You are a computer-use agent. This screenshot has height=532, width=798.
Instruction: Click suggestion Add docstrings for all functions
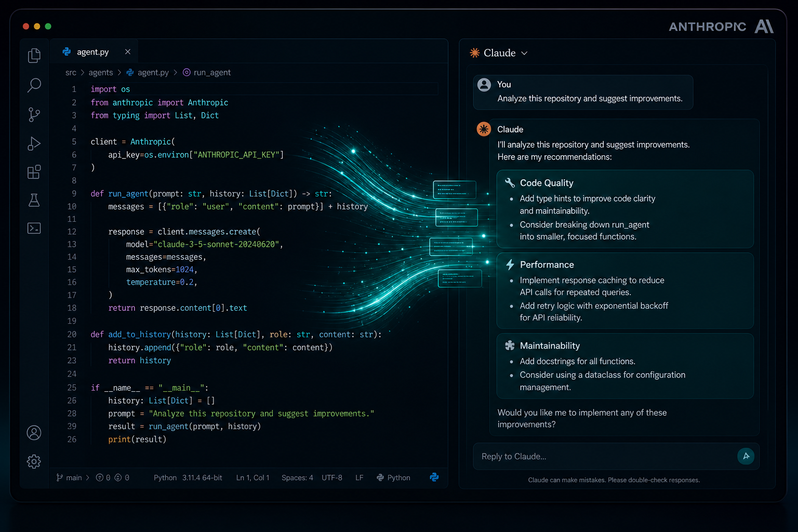(577, 361)
